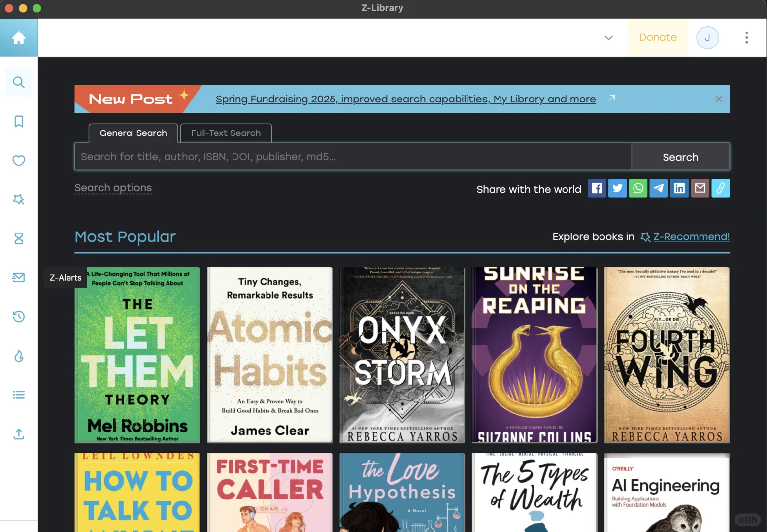The image size is (767, 532).
Task: Share via the Twitter icon
Action: [618, 188]
